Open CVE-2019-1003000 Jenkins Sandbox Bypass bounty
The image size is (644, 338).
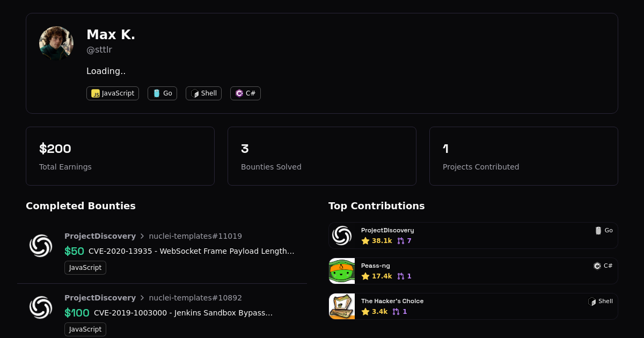click(183, 313)
